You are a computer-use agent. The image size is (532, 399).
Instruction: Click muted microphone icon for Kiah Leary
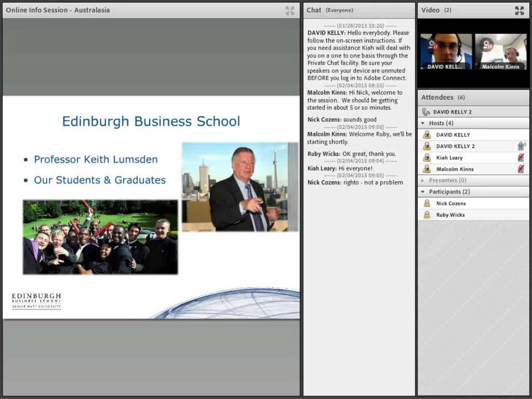pyautogui.click(x=521, y=157)
